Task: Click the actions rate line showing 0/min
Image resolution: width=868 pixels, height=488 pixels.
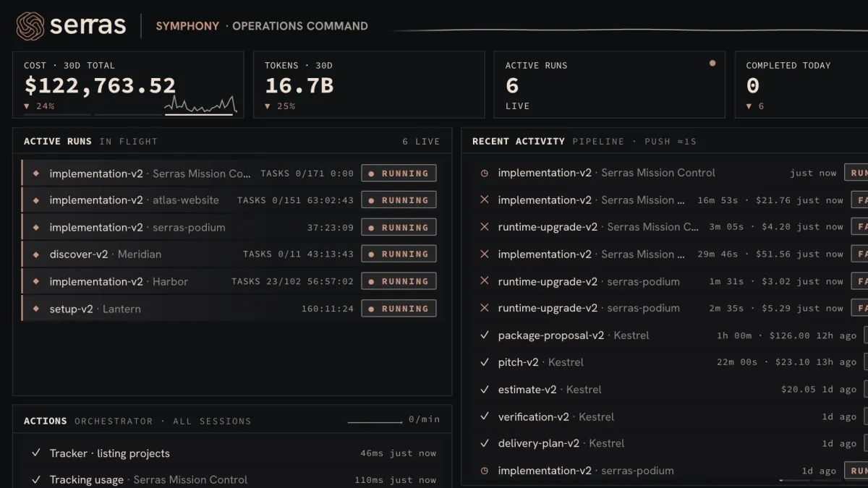Action: (375, 421)
